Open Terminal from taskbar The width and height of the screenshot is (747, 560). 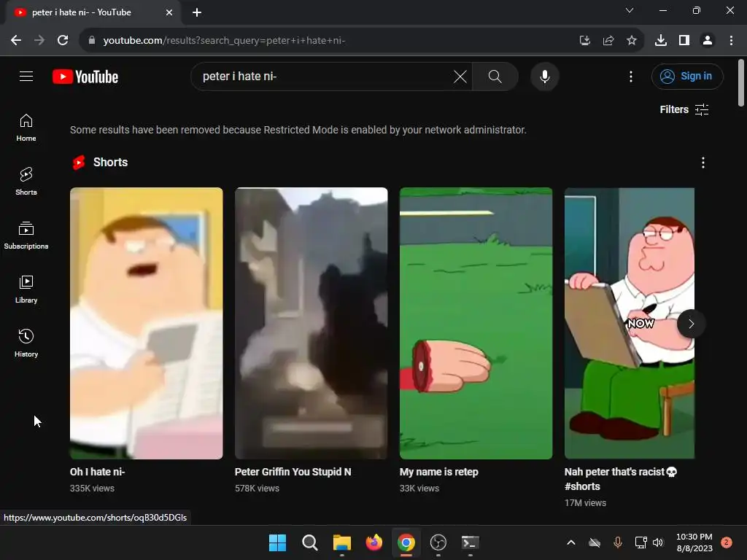pos(470,542)
